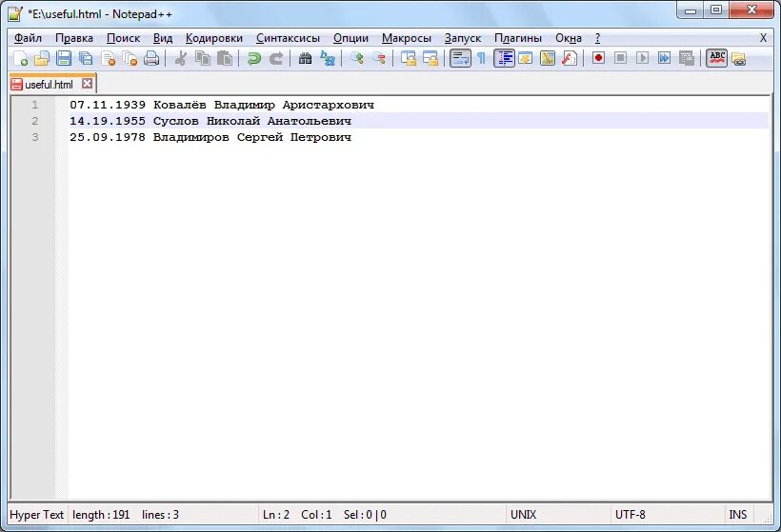
Task: Click the Save All icon
Action: (x=86, y=58)
